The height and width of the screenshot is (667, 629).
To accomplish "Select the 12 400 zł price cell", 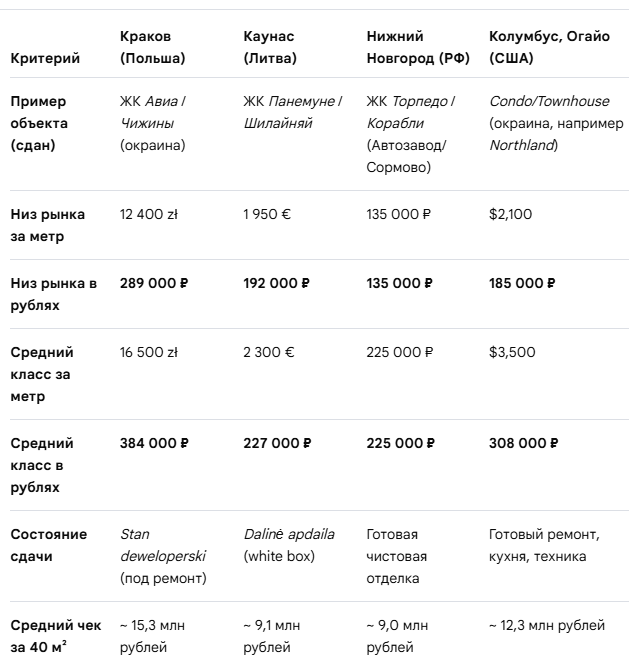I will (148, 214).
